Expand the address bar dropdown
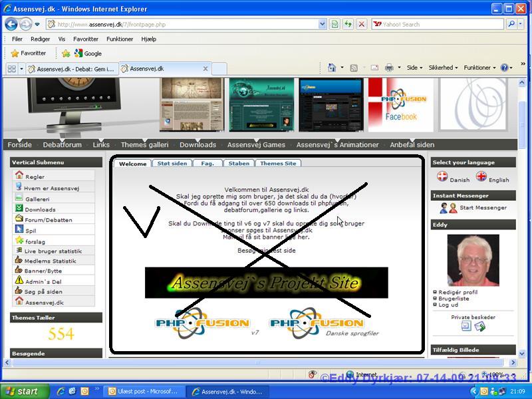The height and width of the screenshot is (399, 532). coord(323,24)
